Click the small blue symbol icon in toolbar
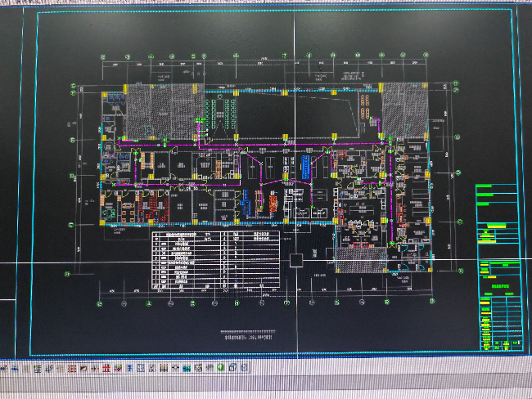The image size is (532, 399). tap(129, 369)
